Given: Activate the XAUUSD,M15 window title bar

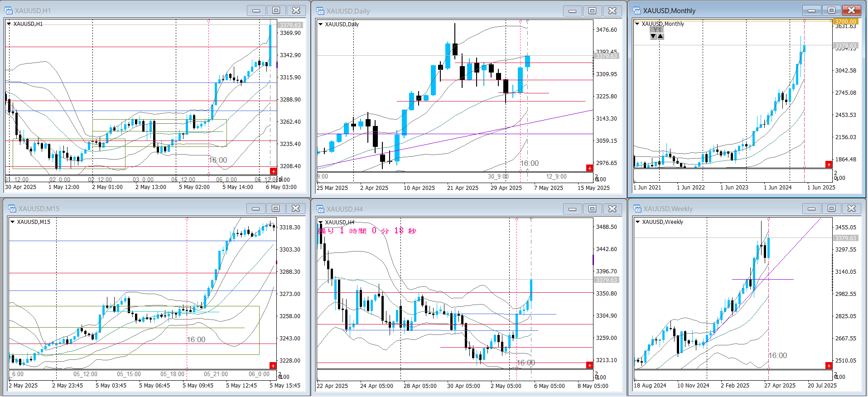Looking at the screenshot, I should [127, 208].
